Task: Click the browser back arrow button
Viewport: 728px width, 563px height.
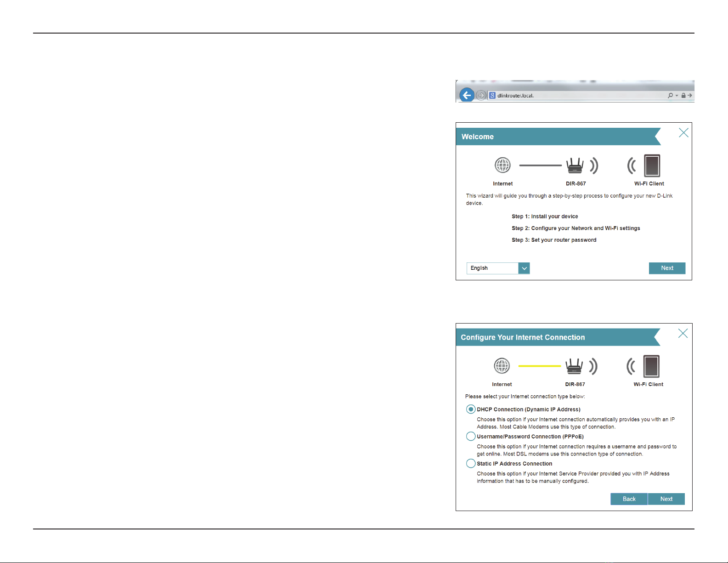Action: pyautogui.click(x=467, y=95)
